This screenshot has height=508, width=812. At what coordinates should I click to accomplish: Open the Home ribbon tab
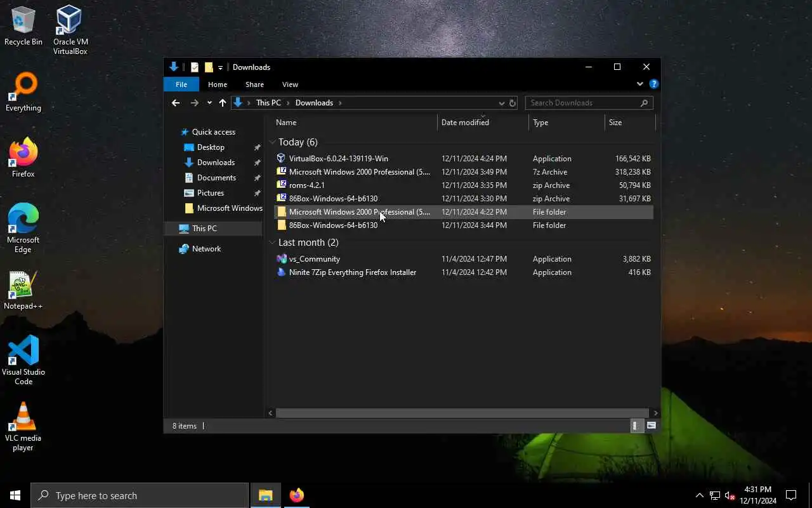click(218, 84)
